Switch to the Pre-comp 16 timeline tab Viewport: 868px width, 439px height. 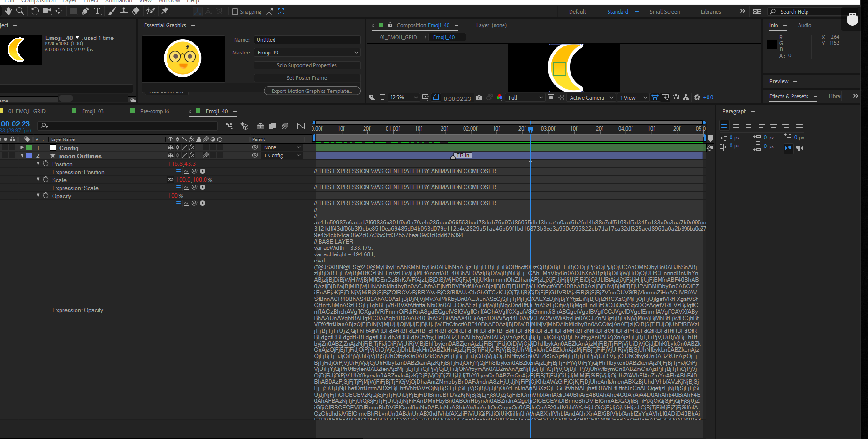point(154,111)
